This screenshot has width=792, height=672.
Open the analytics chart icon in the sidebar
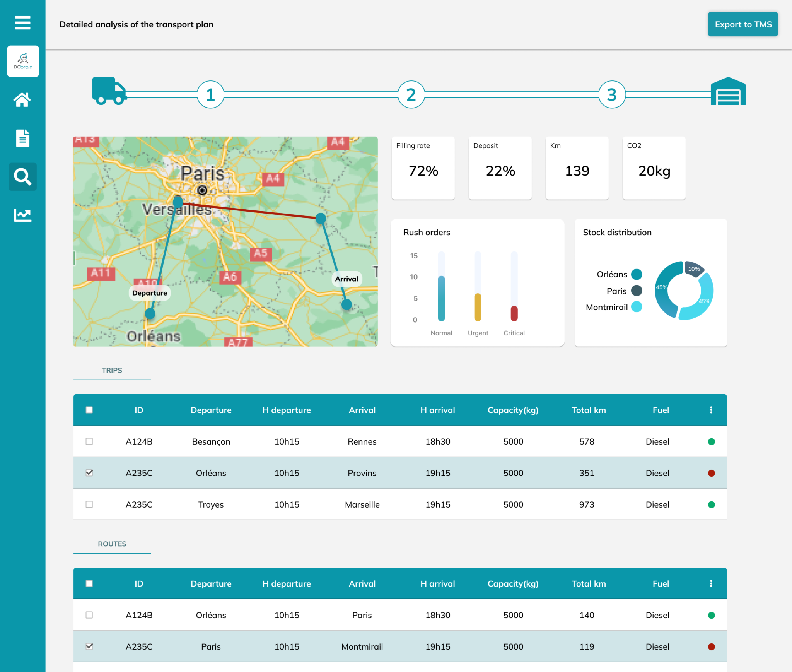pos(22,215)
